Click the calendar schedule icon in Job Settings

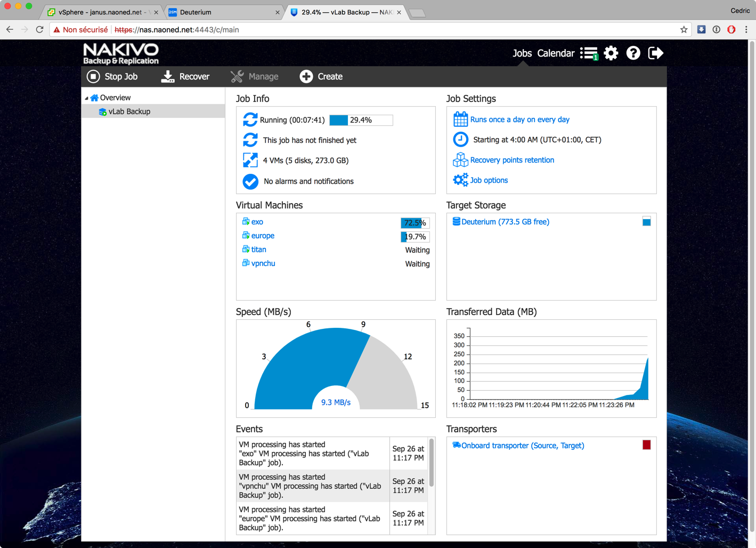coord(460,119)
